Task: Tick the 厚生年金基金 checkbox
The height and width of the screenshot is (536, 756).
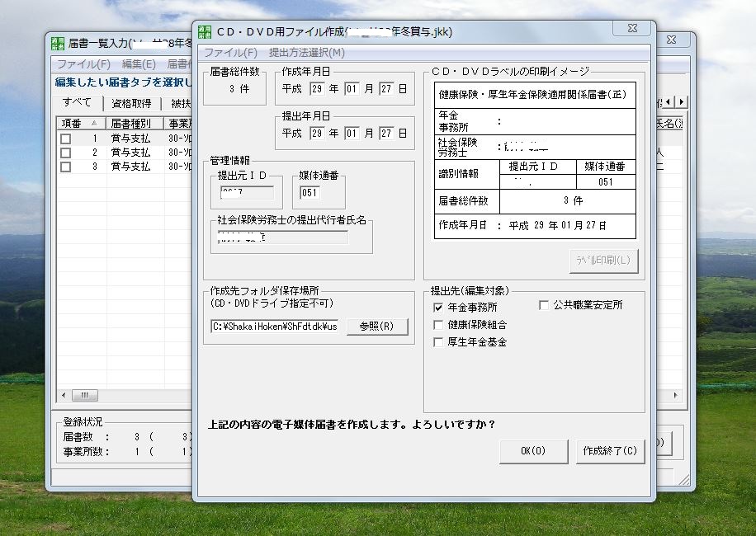Action: 438,342
